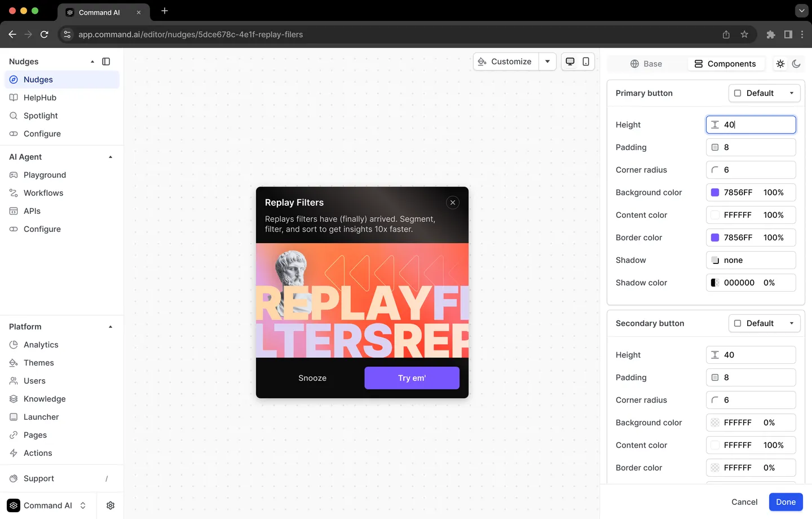Toggle browser side panel
Viewport: 812px width, 519px height.
(x=788, y=34)
